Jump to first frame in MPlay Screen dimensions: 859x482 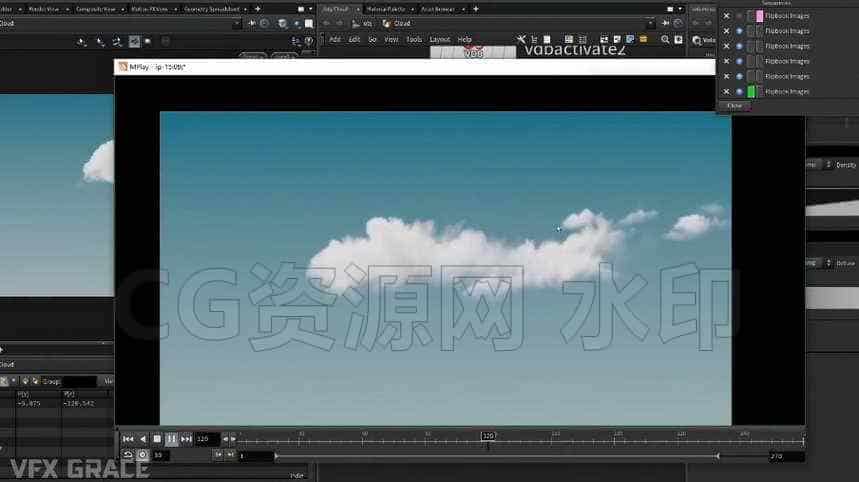pyautogui.click(x=128, y=439)
